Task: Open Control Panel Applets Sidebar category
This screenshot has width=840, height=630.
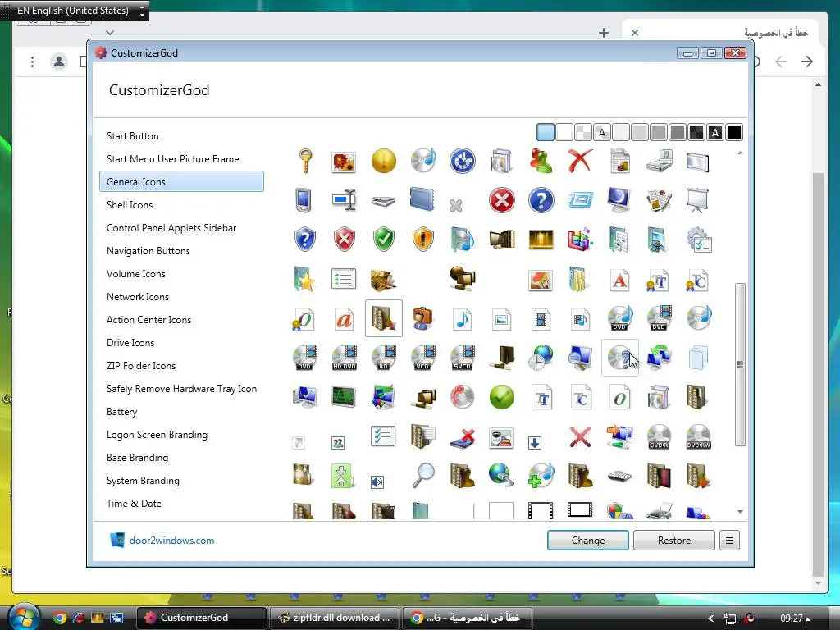Action: click(171, 228)
